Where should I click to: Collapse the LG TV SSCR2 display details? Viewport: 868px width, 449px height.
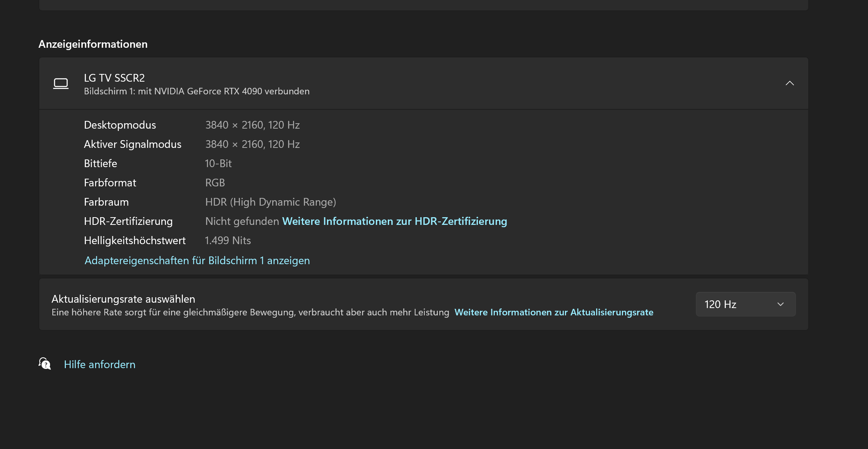coord(789,83)
